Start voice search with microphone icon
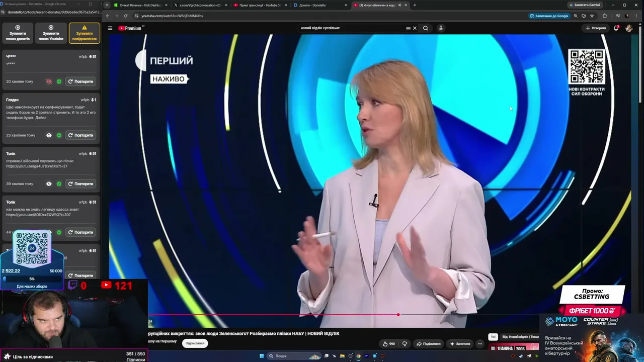 [441, 28]
